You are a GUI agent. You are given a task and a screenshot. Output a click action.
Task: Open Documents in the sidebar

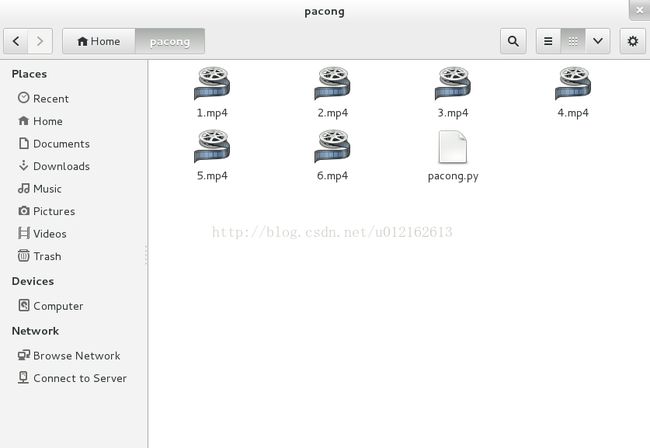(x=73, y=144)
